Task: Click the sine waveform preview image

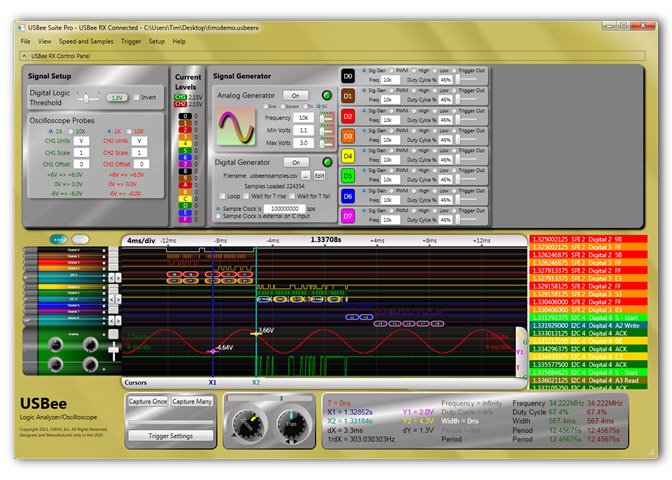Action: pyautogui.click(x=236, y=126)
